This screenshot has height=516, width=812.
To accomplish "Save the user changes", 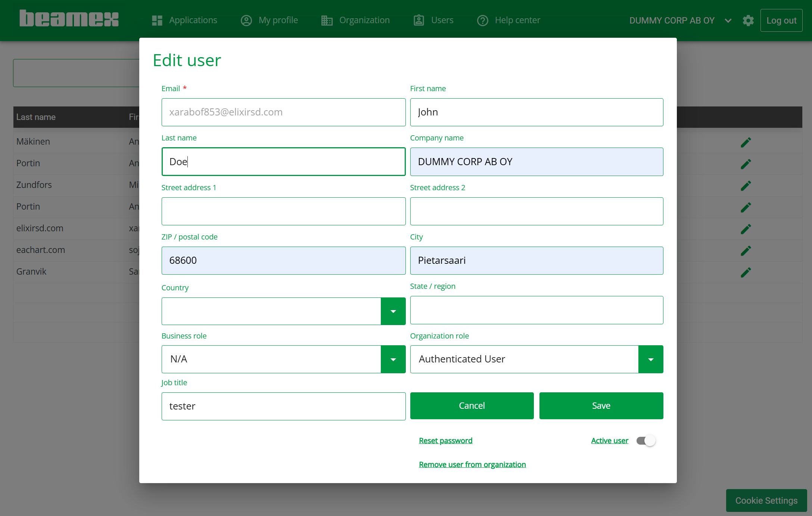I will pos(601,406).
